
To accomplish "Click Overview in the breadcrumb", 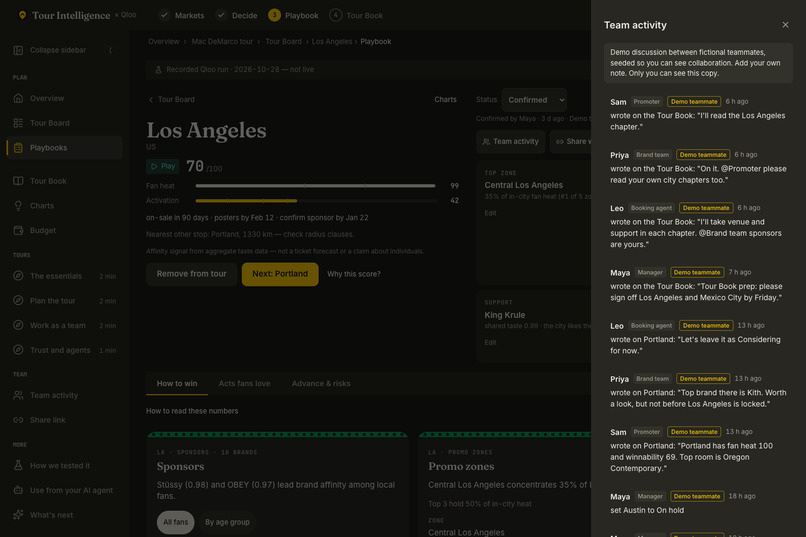I will 163,42.
